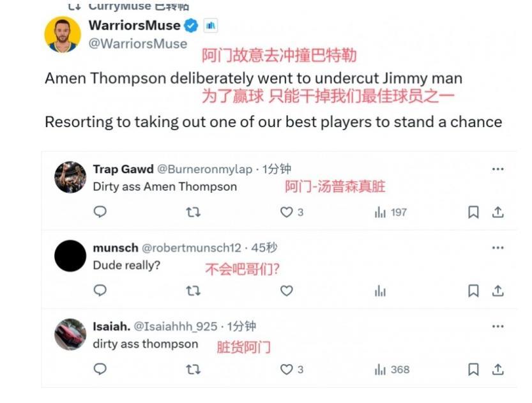The width and height of the screenshot is (532, 403).
Task: Bookmark Trap Gawd's reply
Action: (x=473, y=212)
